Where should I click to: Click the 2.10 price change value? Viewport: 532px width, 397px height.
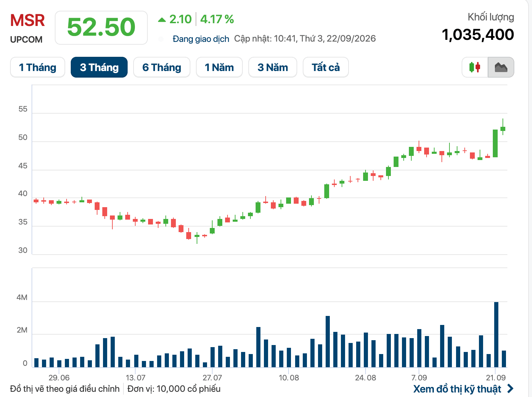[x=180, y=19]
